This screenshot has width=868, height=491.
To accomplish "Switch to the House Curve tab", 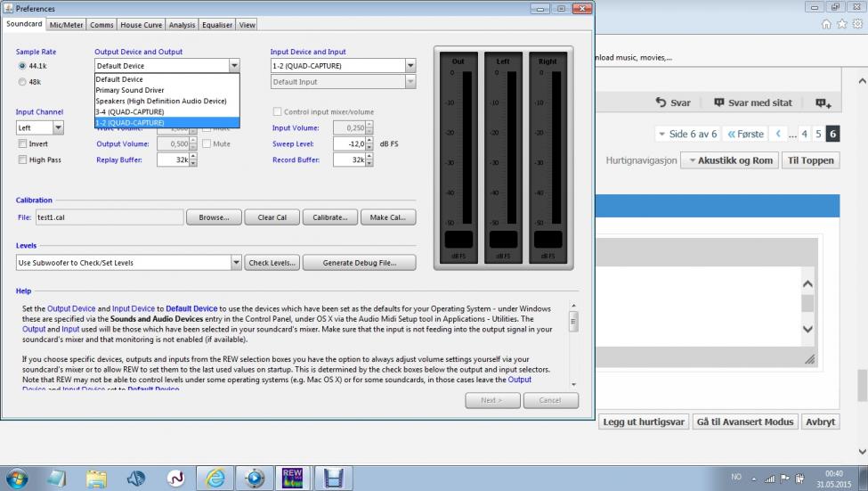I will pos(142,25).
